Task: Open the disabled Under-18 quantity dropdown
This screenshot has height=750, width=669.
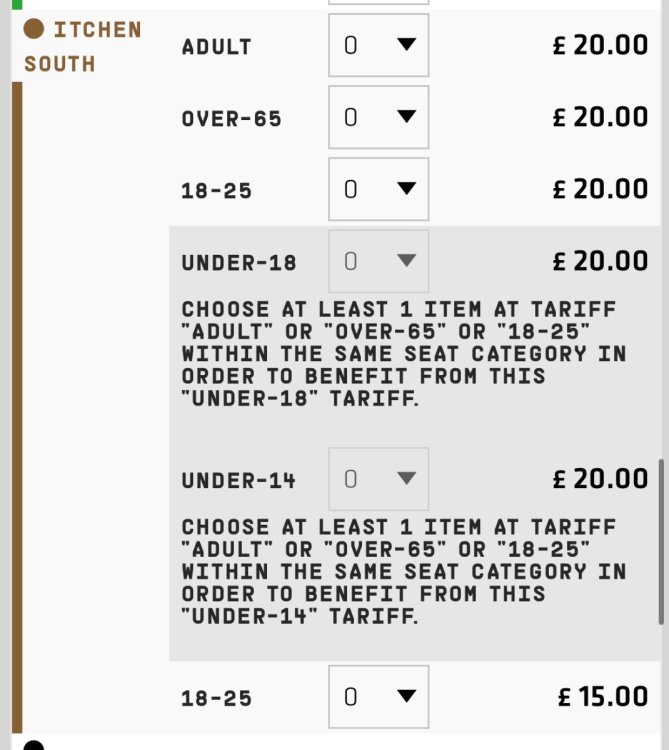Action: (378, 262)
